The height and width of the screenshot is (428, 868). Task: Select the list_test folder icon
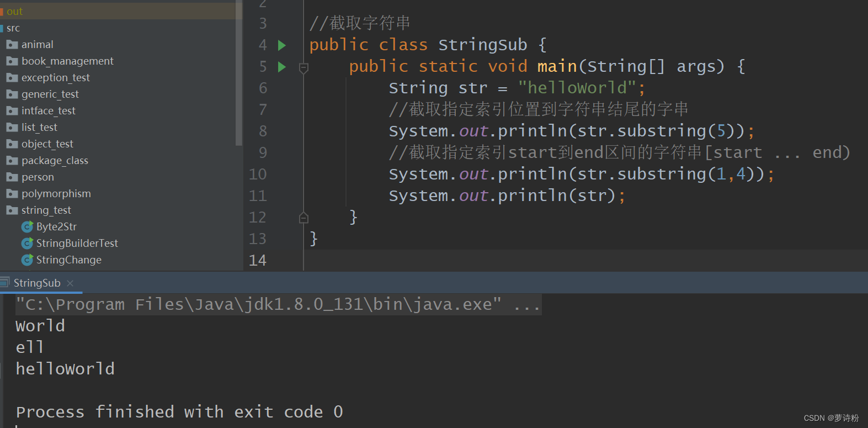click(12, 127)
